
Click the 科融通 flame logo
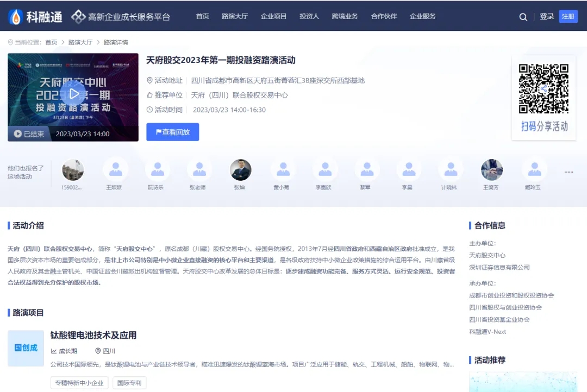pos(16,16)
